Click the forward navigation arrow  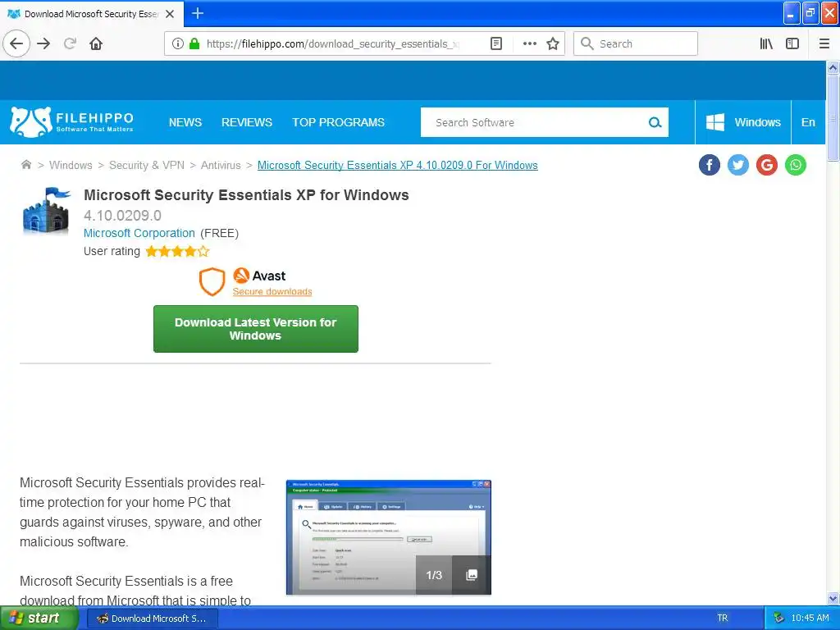point(43,43)
